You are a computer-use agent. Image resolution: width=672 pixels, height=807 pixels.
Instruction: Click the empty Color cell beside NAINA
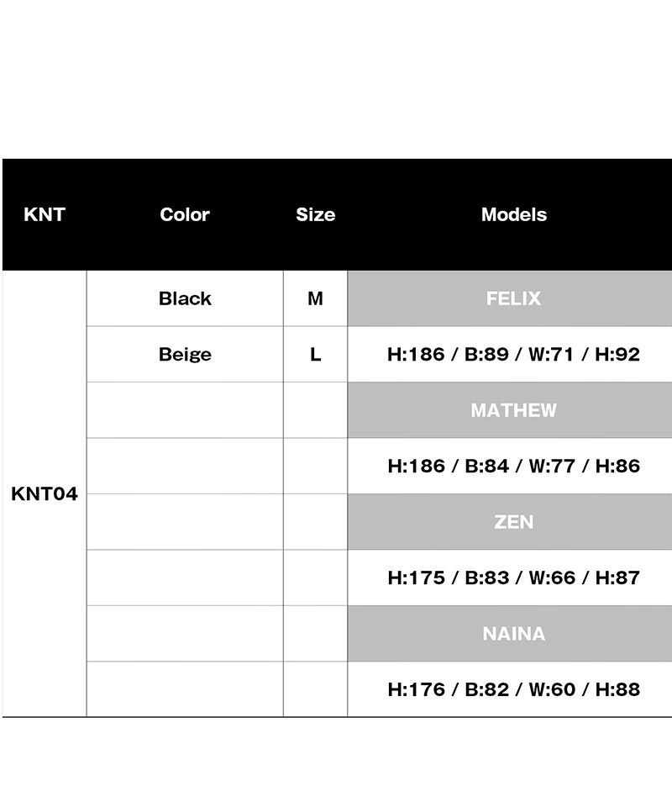(185, 634)
